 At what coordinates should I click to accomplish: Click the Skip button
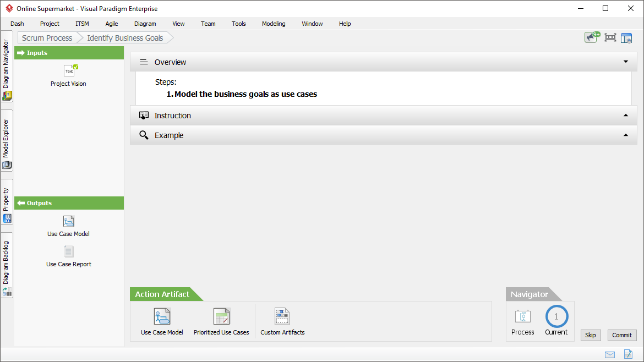[x=591, y=335]
